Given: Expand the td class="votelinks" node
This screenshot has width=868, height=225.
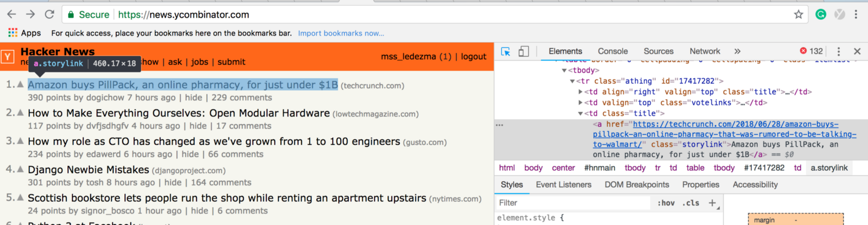Looking at the screenshot, I should coord(580,102).
